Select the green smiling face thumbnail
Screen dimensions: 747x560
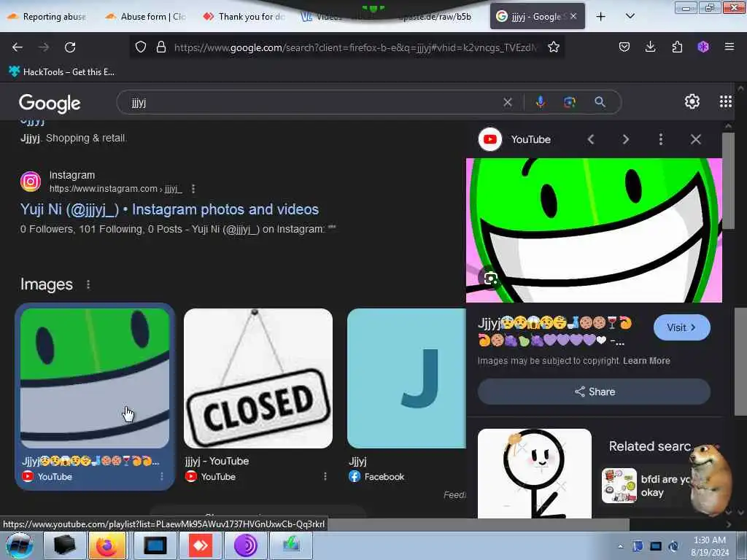[94, 378]
